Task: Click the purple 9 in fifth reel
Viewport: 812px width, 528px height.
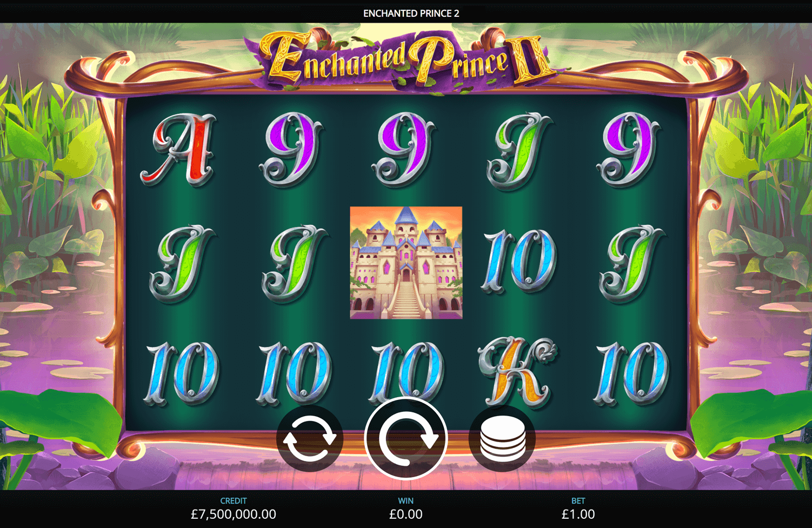Action: tap(629, 149)
